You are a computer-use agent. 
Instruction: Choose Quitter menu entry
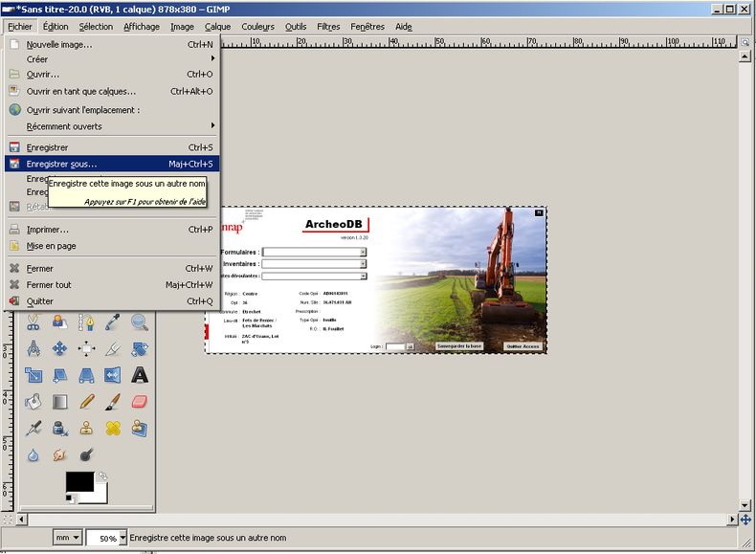112,301
